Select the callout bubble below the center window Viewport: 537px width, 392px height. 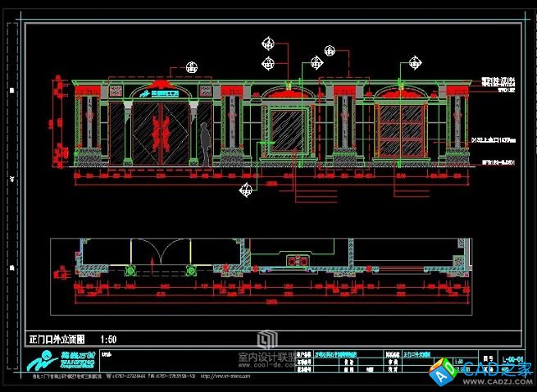coord(244,190)
